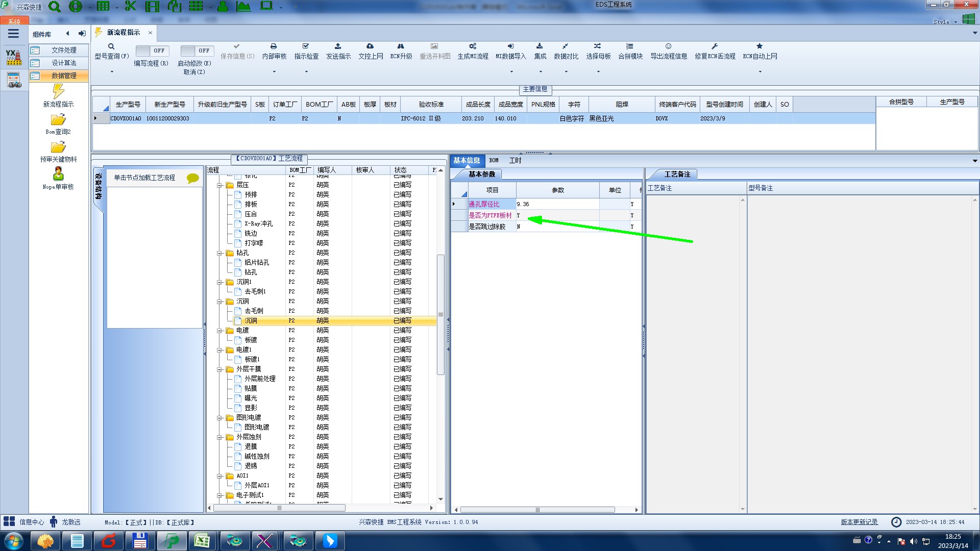
Task: Select 数据管理 in the sidebar
Action: coord(64,76)
